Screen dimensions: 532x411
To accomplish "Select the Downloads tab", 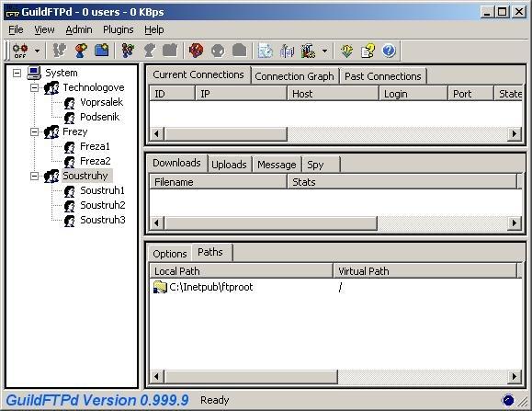I will click(176, 163).
